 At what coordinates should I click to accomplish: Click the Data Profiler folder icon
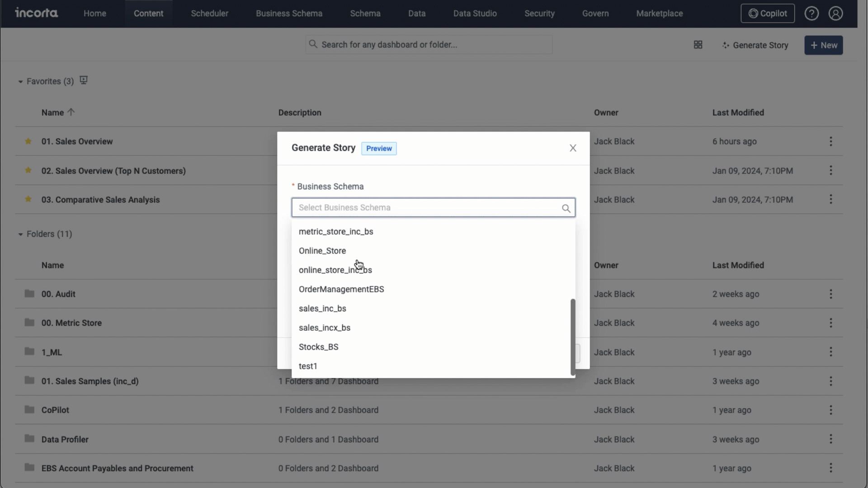29,439
